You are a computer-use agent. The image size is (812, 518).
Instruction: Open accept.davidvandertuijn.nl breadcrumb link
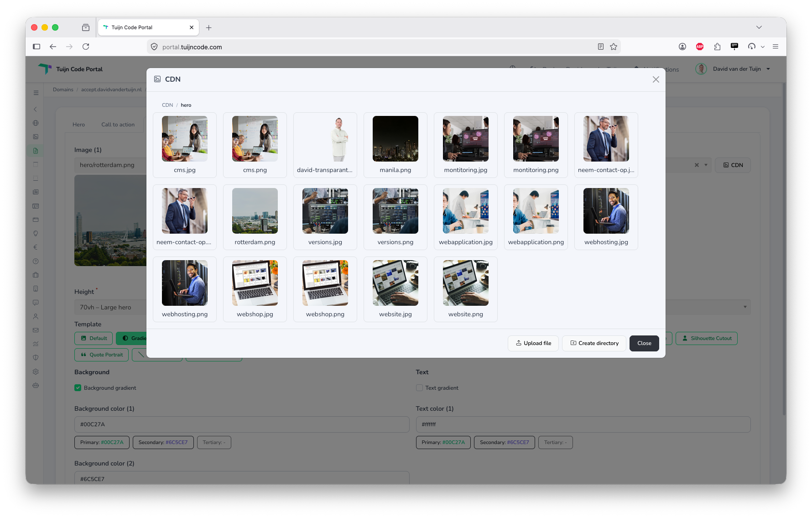click(111, 89)
